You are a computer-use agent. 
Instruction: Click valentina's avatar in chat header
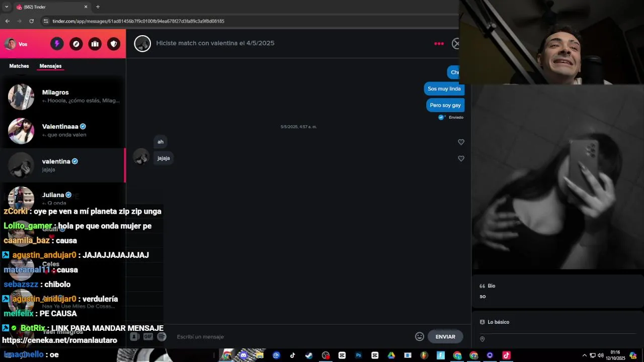(142, 43)
